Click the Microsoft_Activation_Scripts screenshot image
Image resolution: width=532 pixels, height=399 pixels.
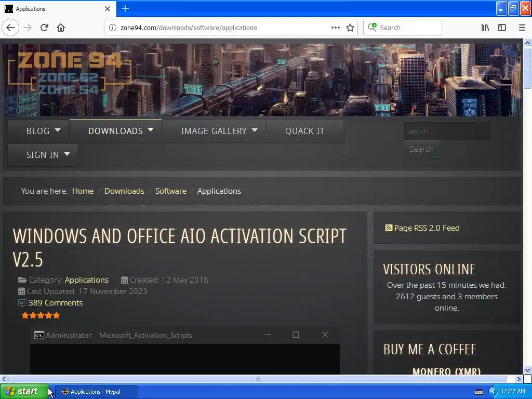tap(185, 351)
